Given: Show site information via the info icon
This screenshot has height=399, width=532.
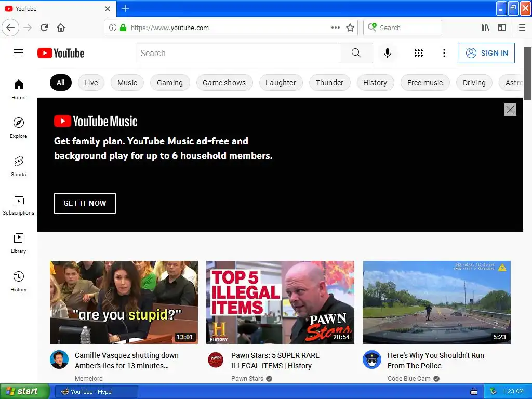Looking at the screenshot, I should 113,28.
